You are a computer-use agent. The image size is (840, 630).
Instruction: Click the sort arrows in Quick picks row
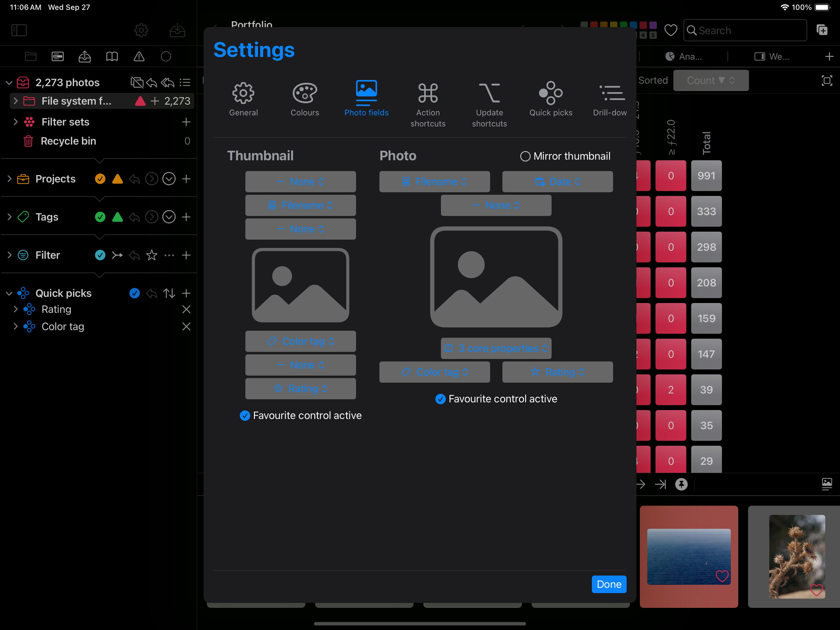coord(169,293)
